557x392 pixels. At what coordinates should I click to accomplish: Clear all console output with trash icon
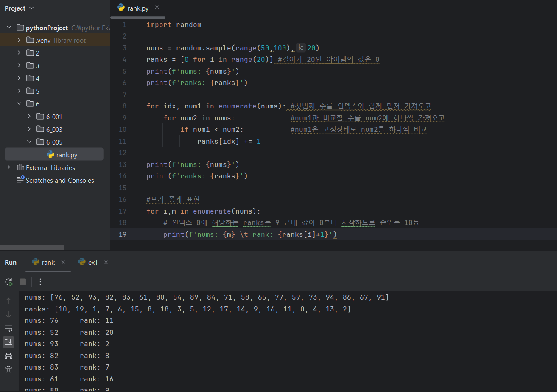click(x=8, y=370)
